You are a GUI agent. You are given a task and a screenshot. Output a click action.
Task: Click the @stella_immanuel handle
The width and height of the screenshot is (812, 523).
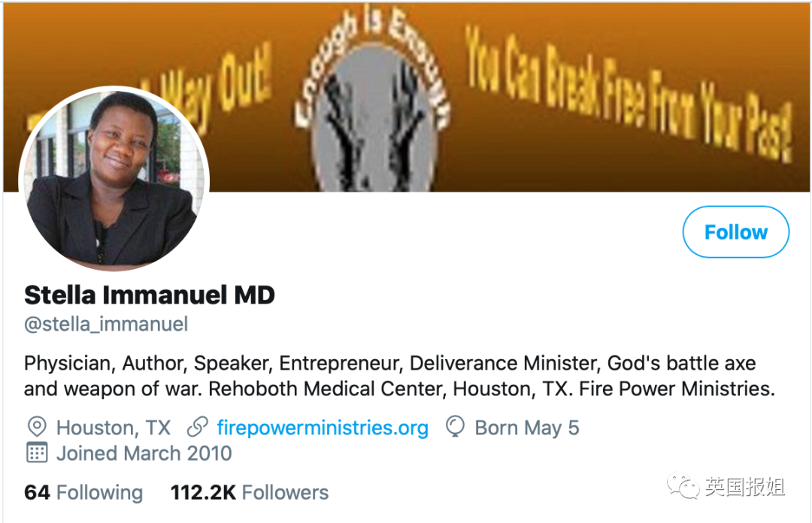pyautogui.click(x=106, y=324)
